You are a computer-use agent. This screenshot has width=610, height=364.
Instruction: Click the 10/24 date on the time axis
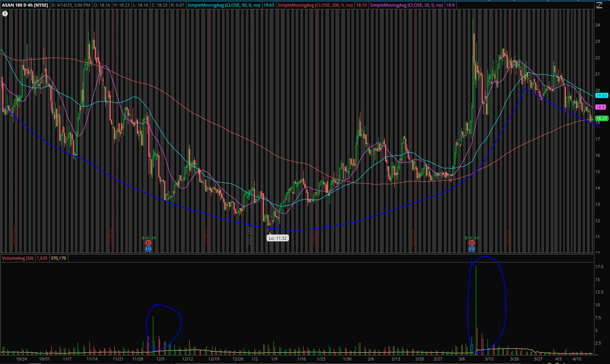[21, 359]
